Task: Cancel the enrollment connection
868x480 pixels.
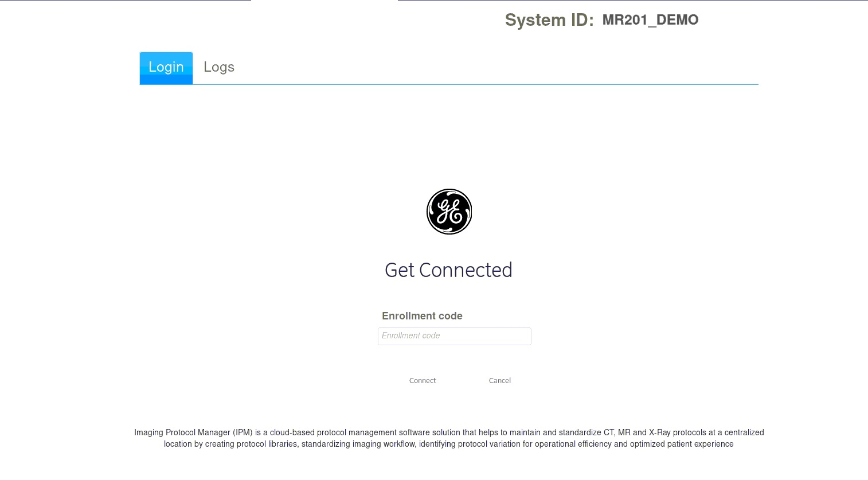Action: point(499,381)
